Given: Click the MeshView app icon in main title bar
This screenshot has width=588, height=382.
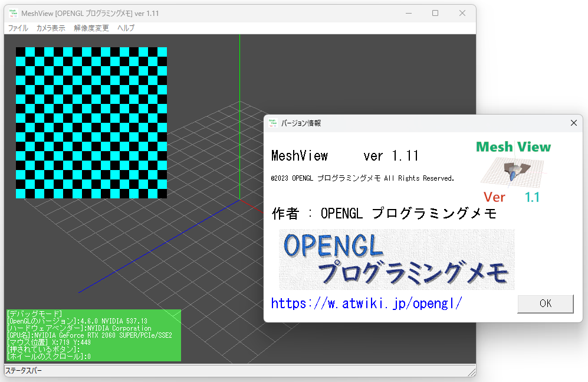Looking at the screenshot, I should [x=14, y=13].
